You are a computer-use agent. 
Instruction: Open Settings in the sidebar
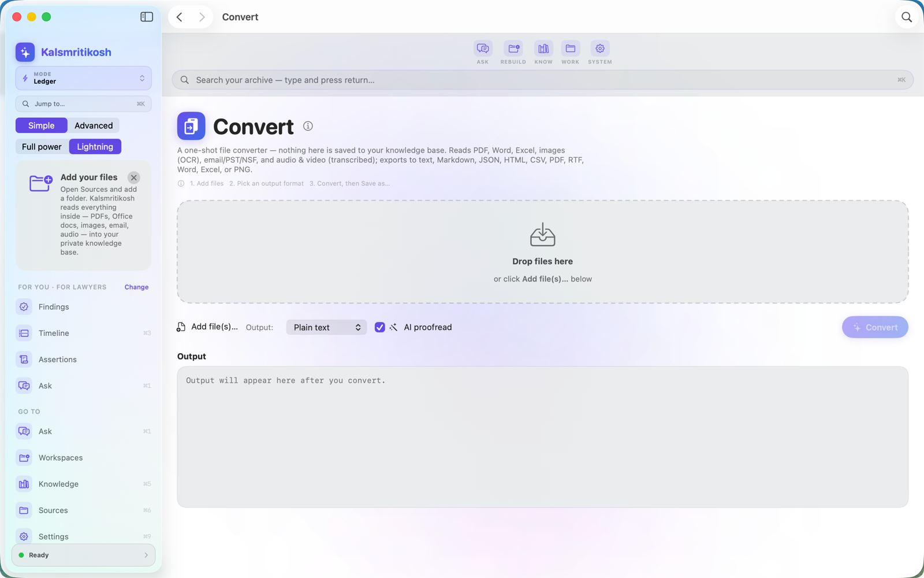[x=84, y=536]
